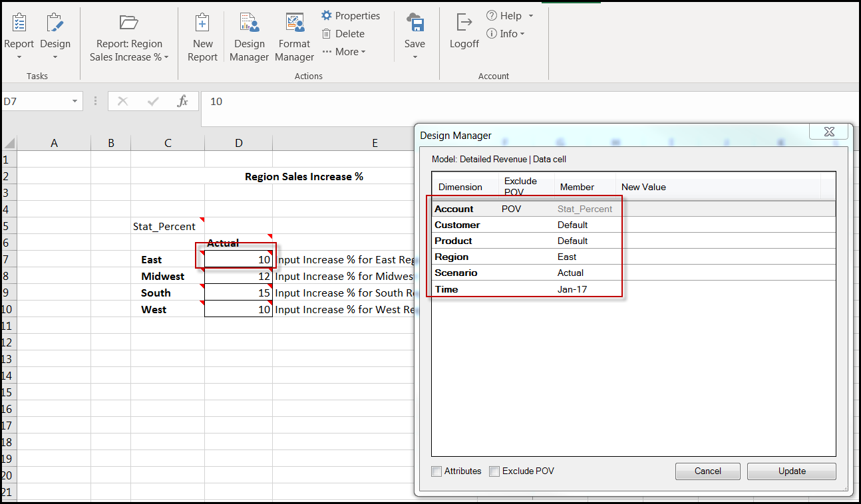
Task: Cancel formula entry with X icon
Action: click(x=122, y=102)
